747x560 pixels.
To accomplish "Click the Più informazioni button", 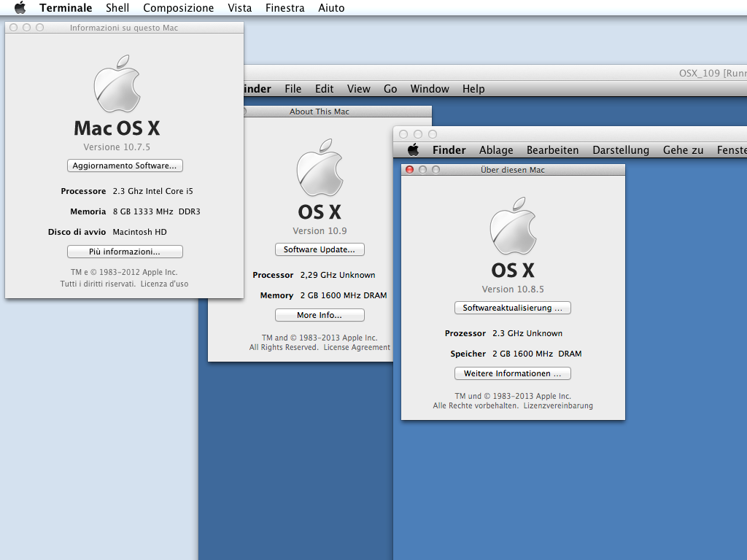I will [x=125, y=252].
